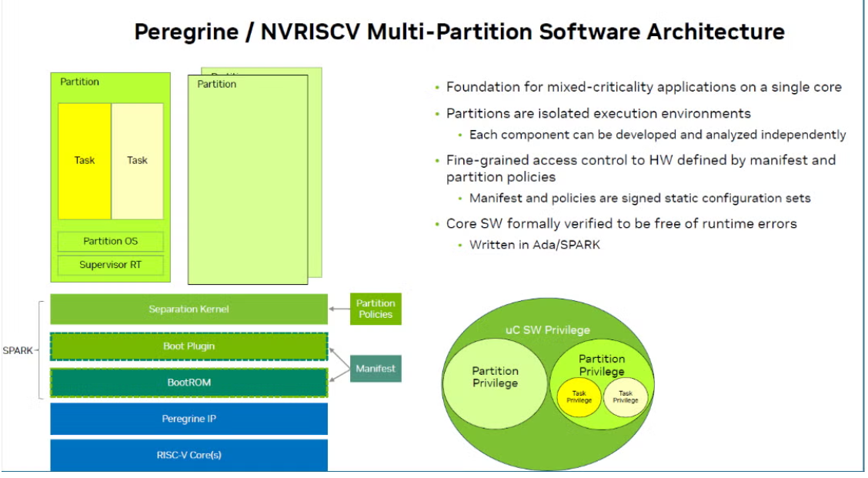Click the slide title Peregrine / NVRISCV Multi-Partition Software Architecture
The width and height of the screenshot is (868, 478).
coord(459,32)
